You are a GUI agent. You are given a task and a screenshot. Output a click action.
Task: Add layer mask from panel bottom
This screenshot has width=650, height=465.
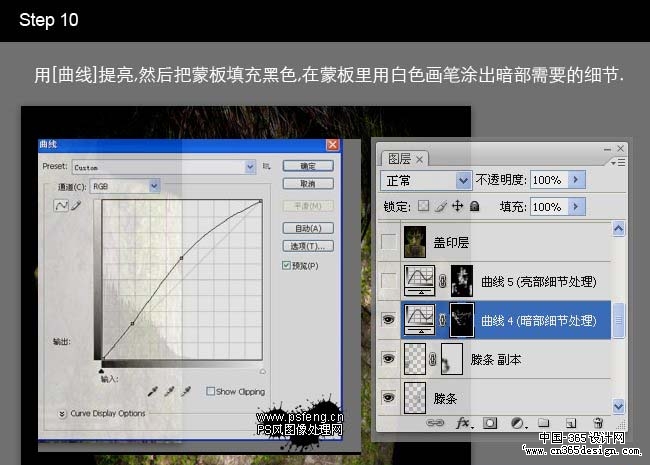click(490, 423)
